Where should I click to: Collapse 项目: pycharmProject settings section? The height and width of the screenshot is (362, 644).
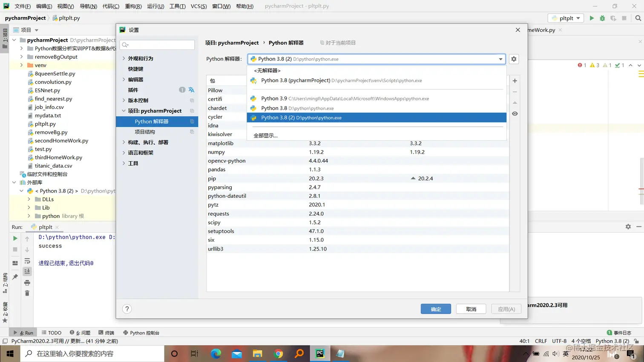click(x=124, y=111)
